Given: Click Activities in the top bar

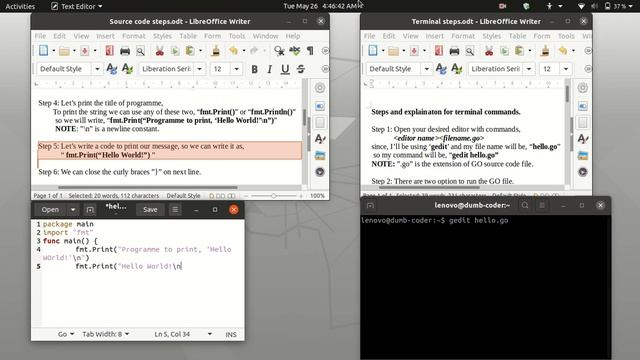Looking at the screenshot, I should [x=20, y=6].
